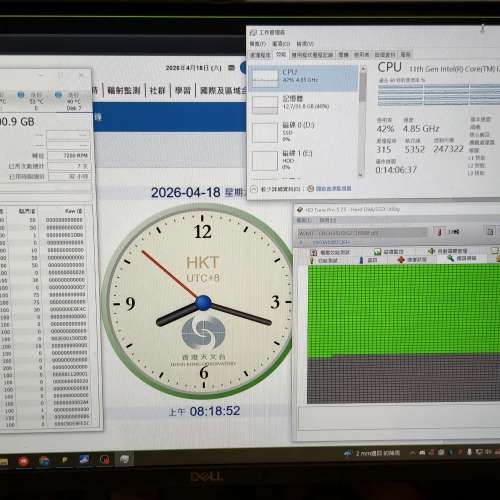Open 國際及區域合作 menu on Observatory page
The image size is (500, 500).
pos(223,90)
